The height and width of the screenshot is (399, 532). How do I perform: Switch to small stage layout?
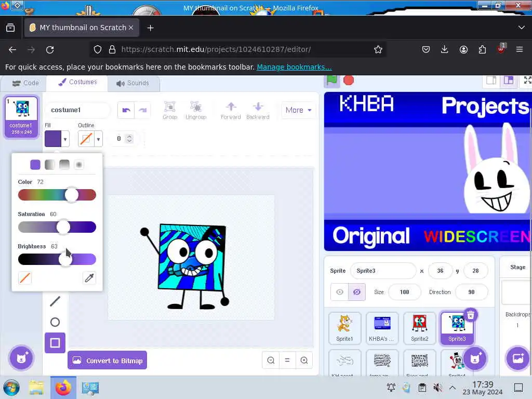point(491,81)
